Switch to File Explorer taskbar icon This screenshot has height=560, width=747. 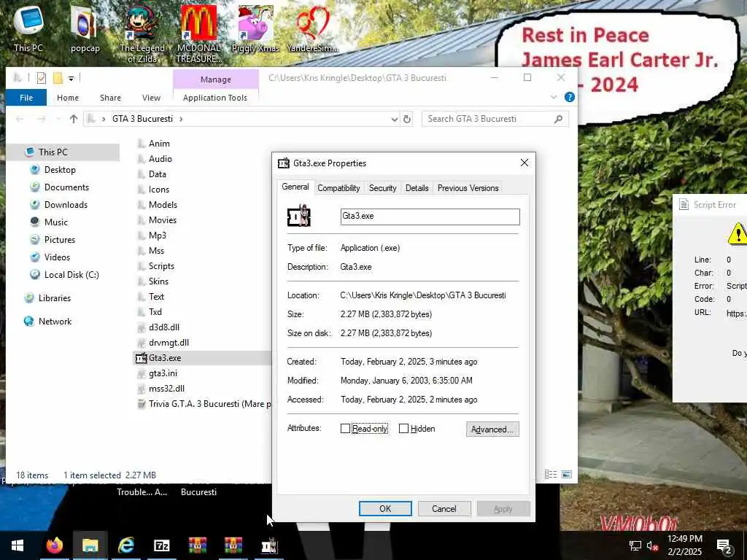[90, 545]
